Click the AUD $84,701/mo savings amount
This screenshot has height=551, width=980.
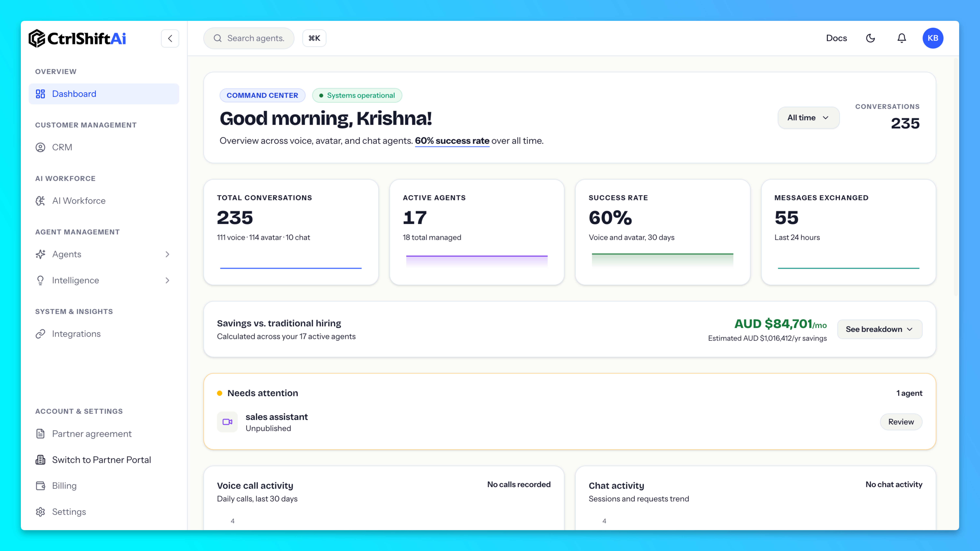[x=780, y=324]
